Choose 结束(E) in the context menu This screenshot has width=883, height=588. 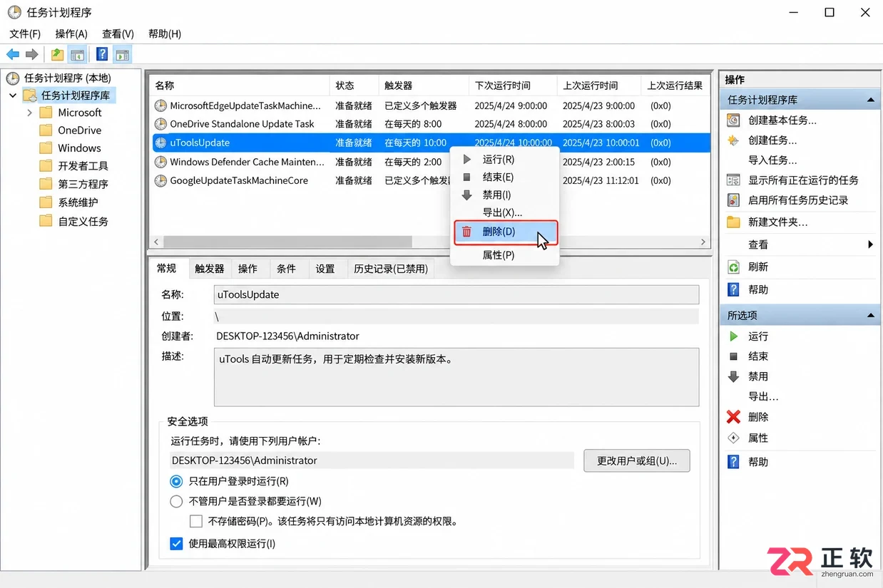click(x=506, y=177)
